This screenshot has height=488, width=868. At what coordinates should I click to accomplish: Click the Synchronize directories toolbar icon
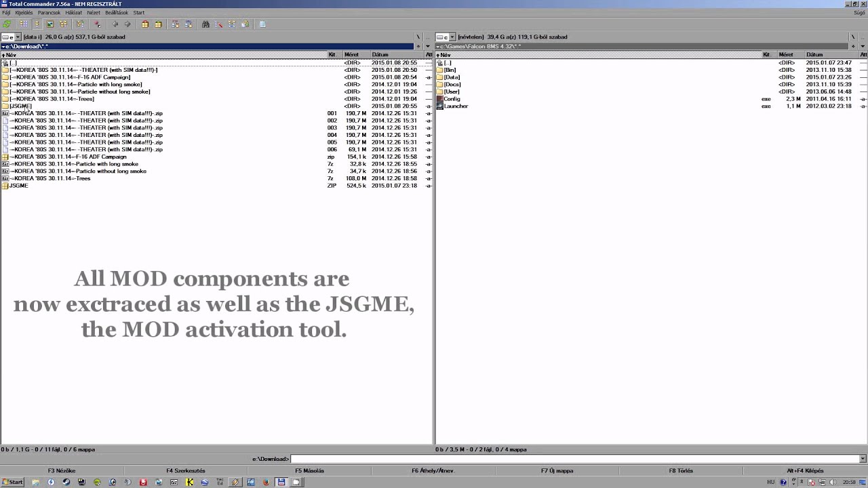pyautogui.click(x=231, y=24)
